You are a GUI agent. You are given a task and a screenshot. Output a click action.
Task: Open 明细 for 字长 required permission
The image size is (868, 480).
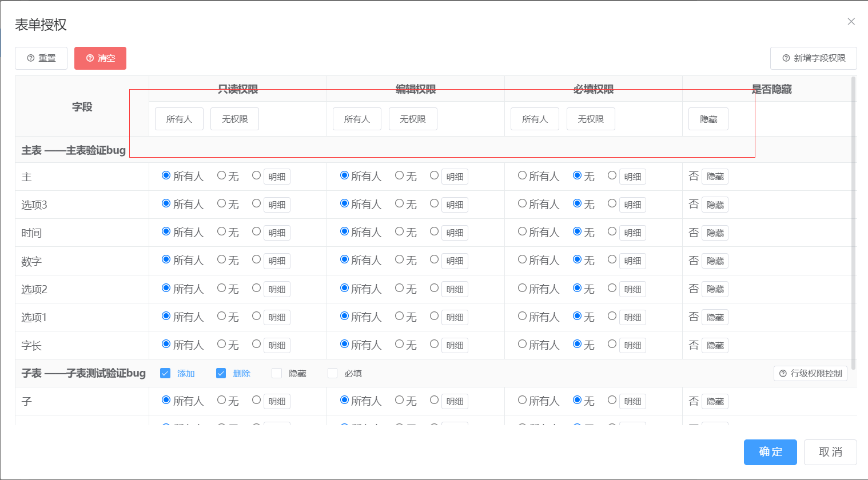632,346
